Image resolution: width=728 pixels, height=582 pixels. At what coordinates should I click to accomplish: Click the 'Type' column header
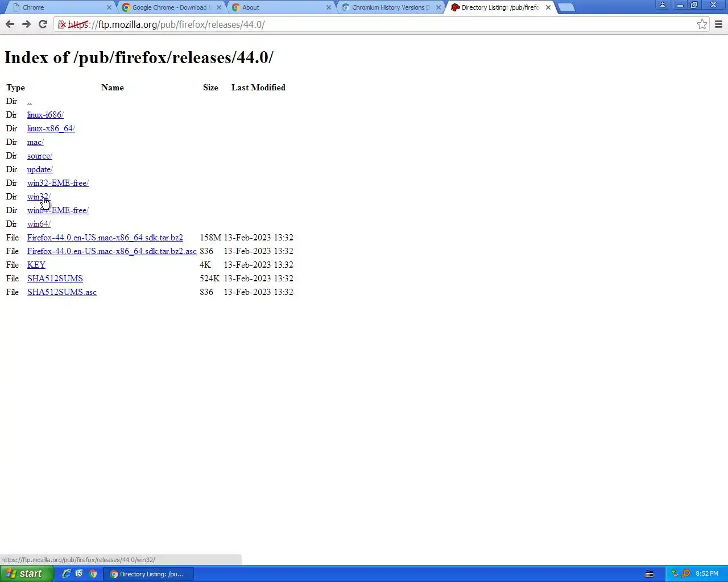pyautogui.click(x=15, y=88)
